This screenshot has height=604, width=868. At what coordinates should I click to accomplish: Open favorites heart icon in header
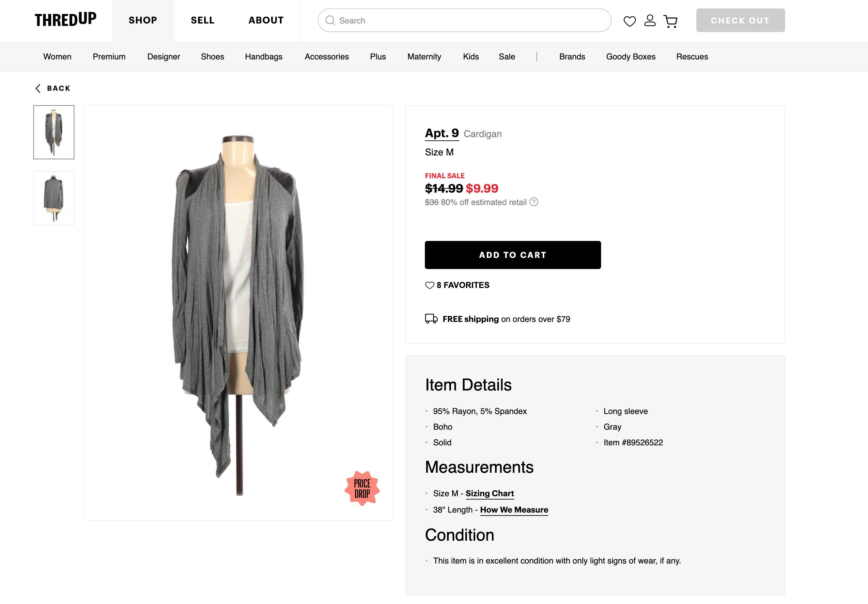click(x=629, y=21)
